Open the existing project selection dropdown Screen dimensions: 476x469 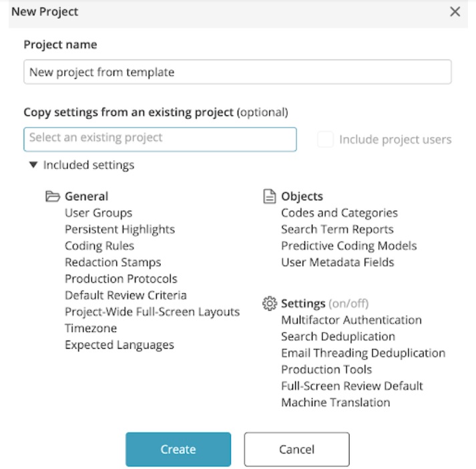click(160, 139)
